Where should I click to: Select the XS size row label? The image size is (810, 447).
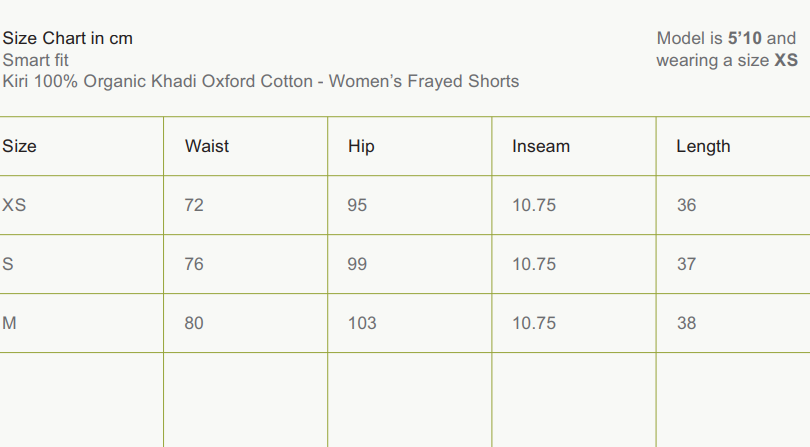(x=14, y=205)
